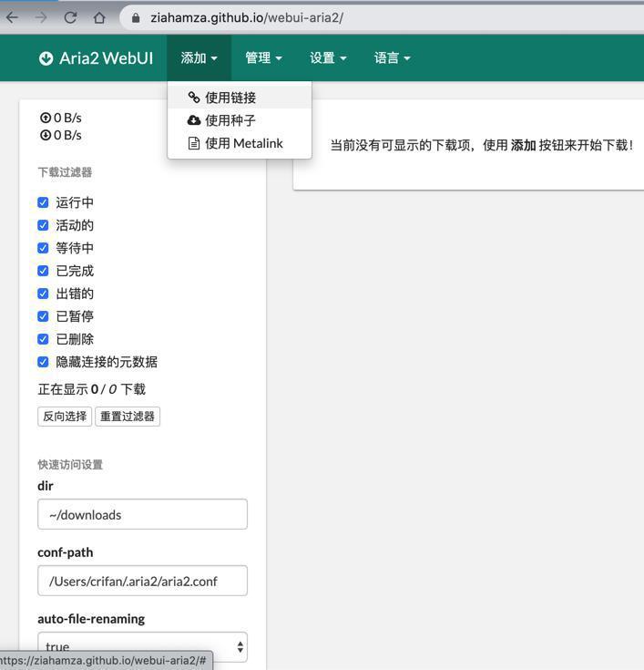This screenshot has height=670, width=644.
Task: Click the browser home icon
Action: pyautogui.click(x=99, y=17)
